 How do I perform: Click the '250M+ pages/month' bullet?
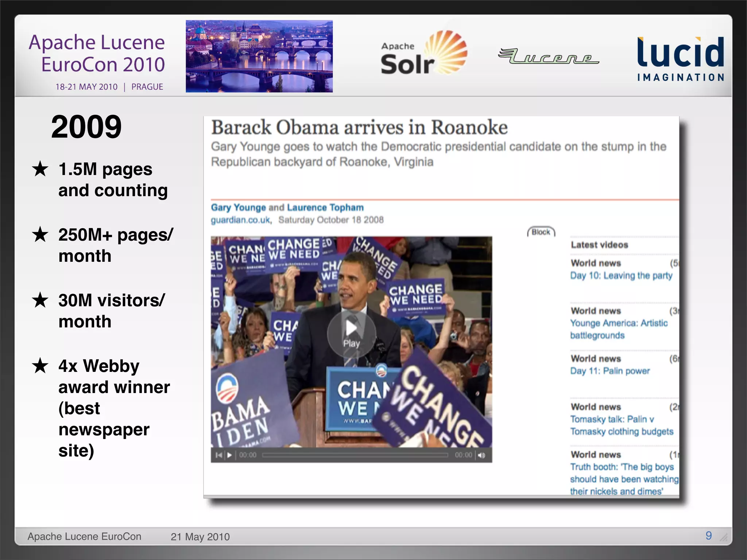(116, 245)
